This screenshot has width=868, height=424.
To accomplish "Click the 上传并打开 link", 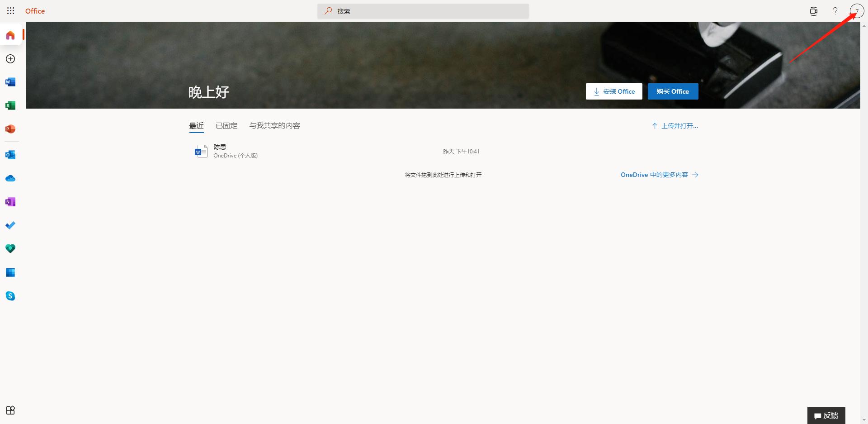I will (675, 126).
